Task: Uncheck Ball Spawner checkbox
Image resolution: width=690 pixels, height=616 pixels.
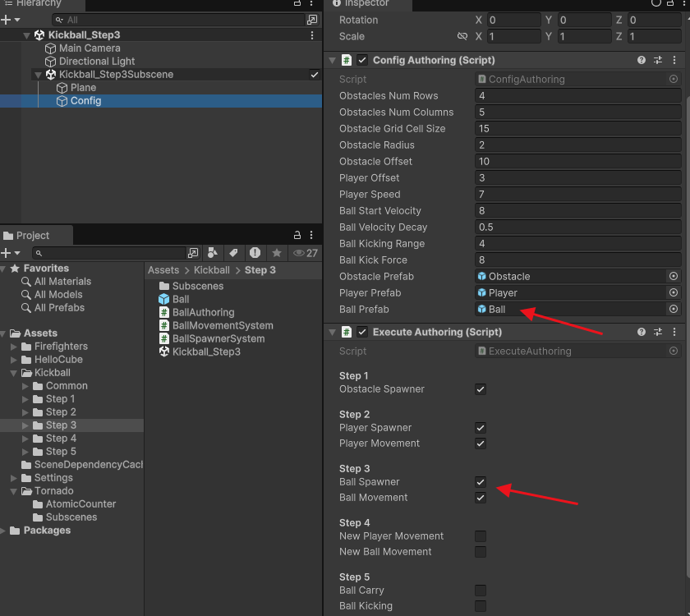Action: click(481, 482)
